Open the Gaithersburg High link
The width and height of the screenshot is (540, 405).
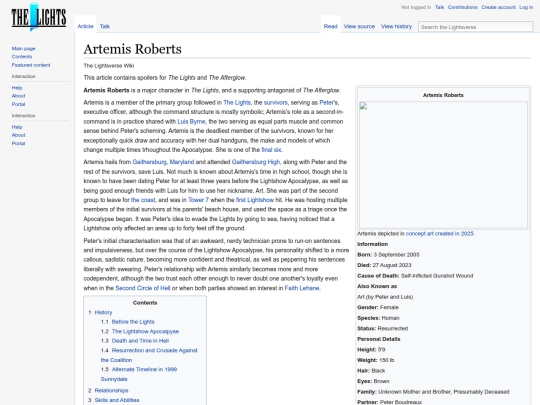256,162
